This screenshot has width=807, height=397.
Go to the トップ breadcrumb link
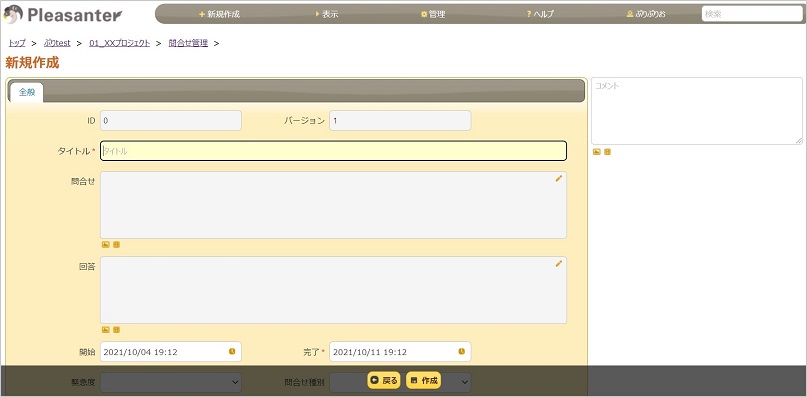[17, 43]
